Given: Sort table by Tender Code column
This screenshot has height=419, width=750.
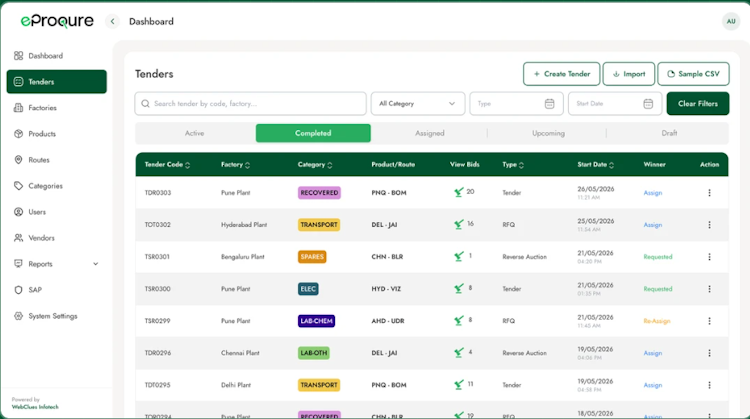Looking at the screenshot, I should click(x=188, y=165).
